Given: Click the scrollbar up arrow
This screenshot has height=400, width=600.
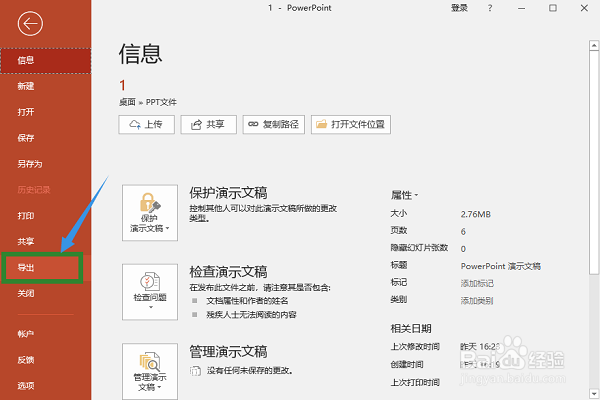Looking at the screenshot, I should 594,46.
